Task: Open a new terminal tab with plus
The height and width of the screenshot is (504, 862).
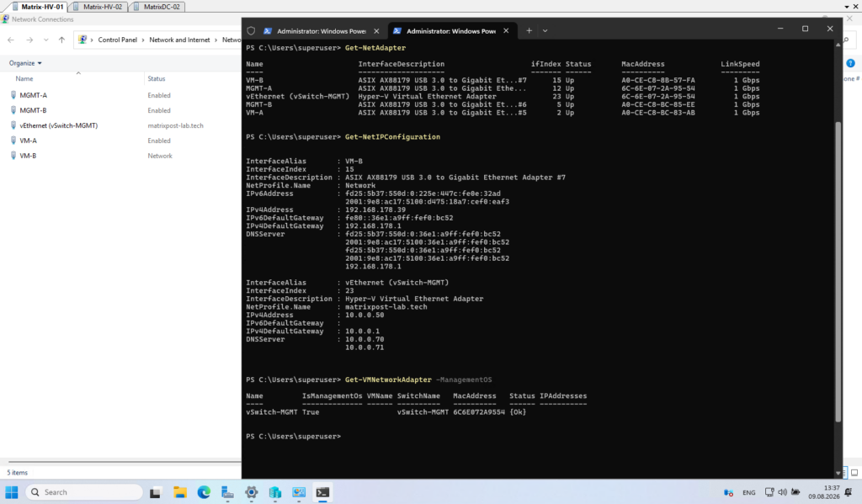Action: pos(529,31)
